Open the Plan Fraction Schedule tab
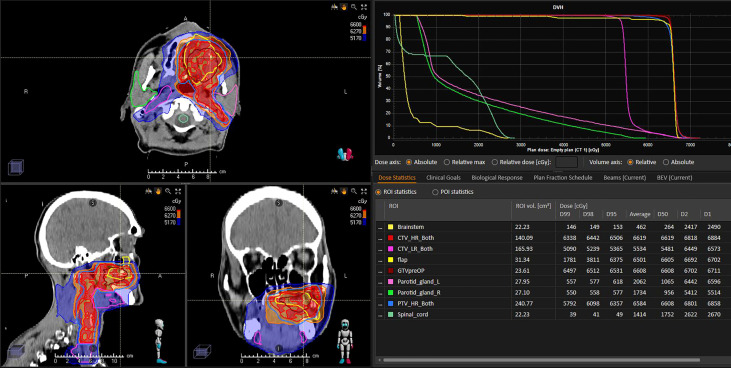Screen dimensions: 731x368 [563, 178]
